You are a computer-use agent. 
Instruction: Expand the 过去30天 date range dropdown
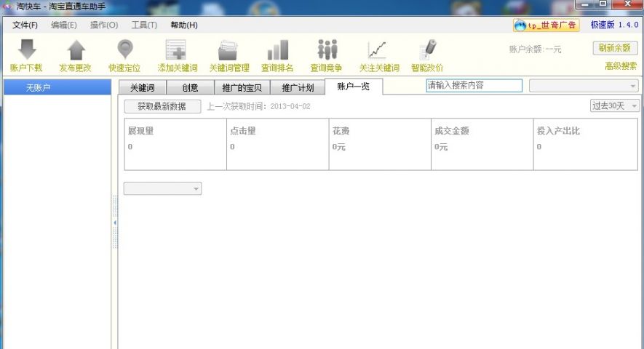pos(614,106)
